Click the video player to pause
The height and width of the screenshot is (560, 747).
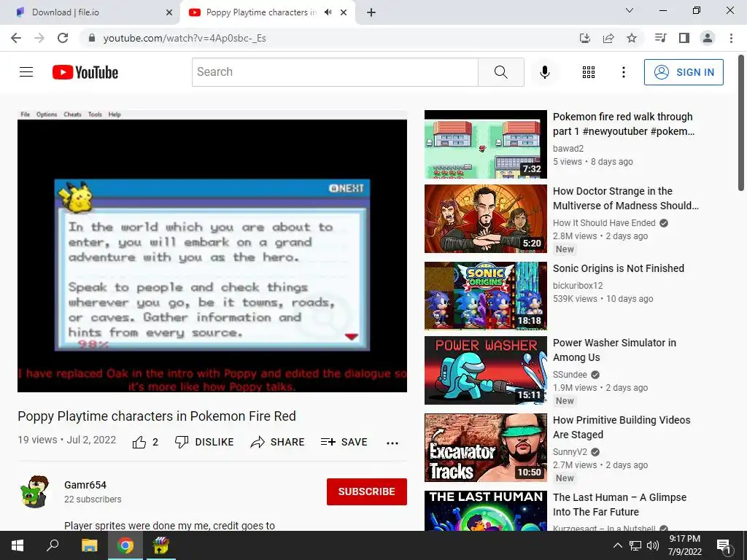coord(212,252)
